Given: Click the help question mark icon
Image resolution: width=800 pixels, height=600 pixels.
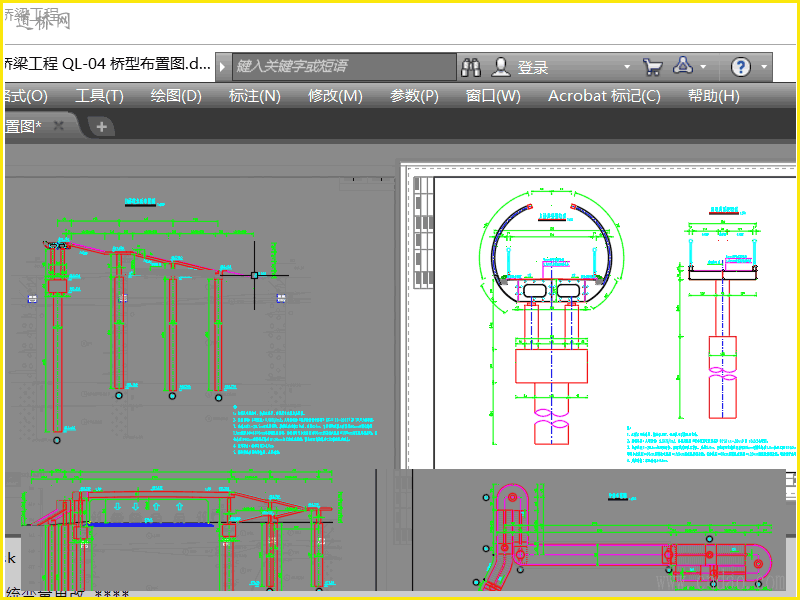Looking at the screenshot, I should pyautogui.click(x=740, y=67).
